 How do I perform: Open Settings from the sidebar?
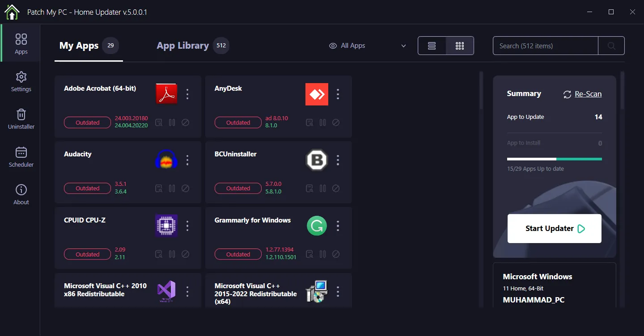pos(21,81)
